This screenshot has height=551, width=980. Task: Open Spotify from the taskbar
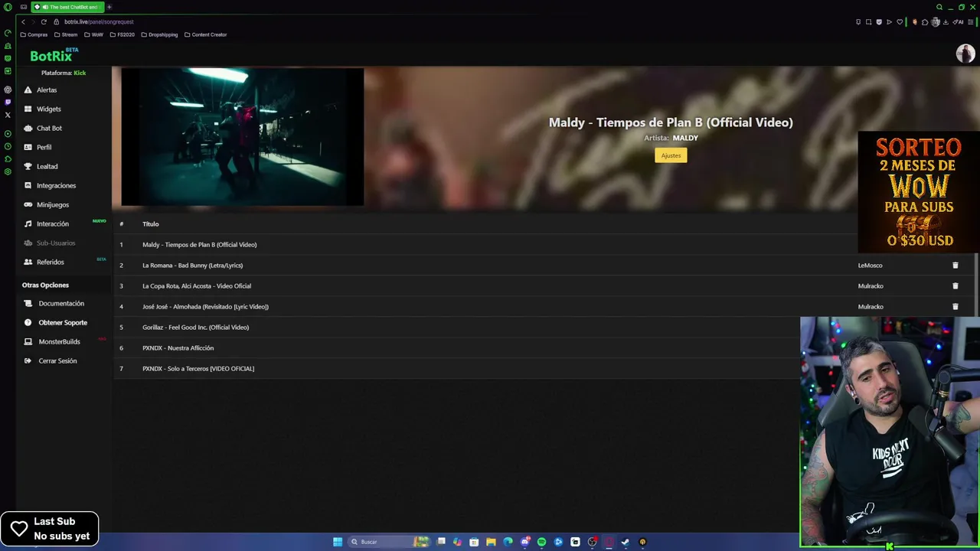(x=541, y=542)
